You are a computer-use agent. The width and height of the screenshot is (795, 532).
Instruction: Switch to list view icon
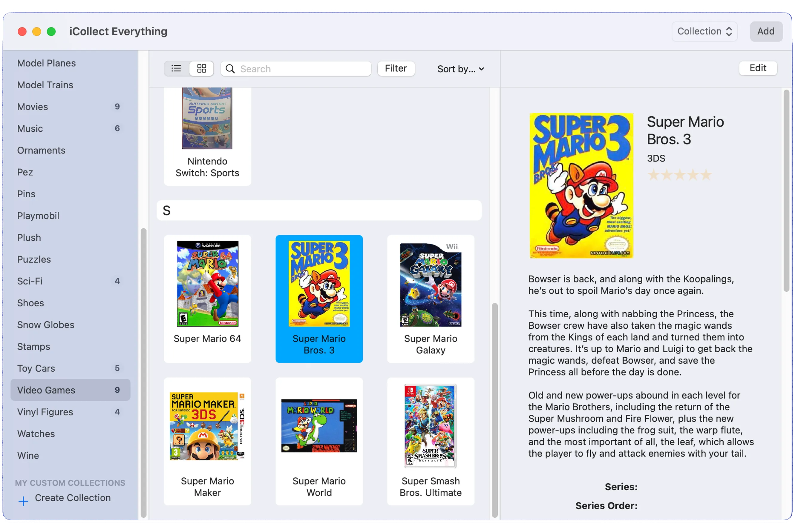click(176, 69)
